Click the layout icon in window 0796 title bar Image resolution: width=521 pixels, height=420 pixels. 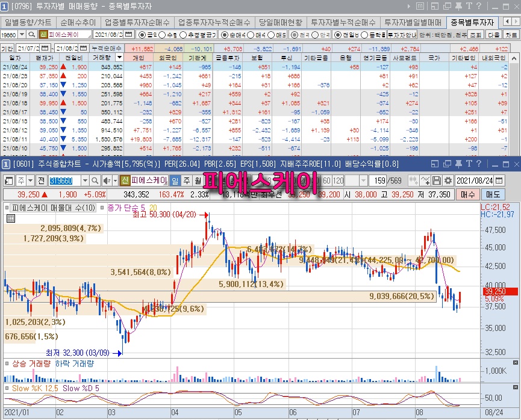pyautogui.click(x=435, y=6)
